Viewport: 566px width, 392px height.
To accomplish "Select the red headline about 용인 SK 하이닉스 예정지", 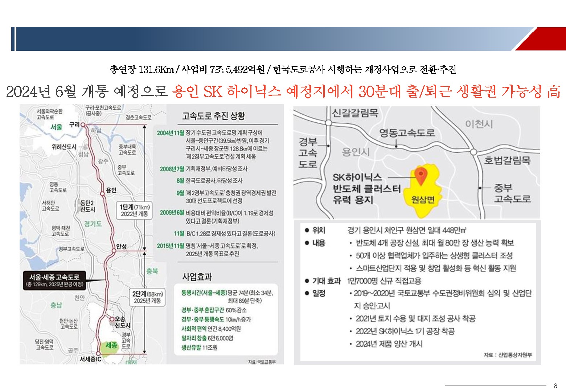I will tap(366, 91).
